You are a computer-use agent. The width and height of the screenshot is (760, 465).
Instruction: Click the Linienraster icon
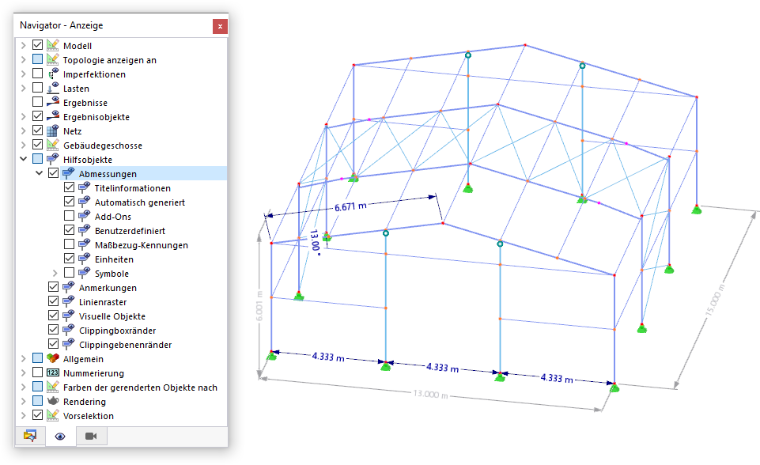(69, 301)
